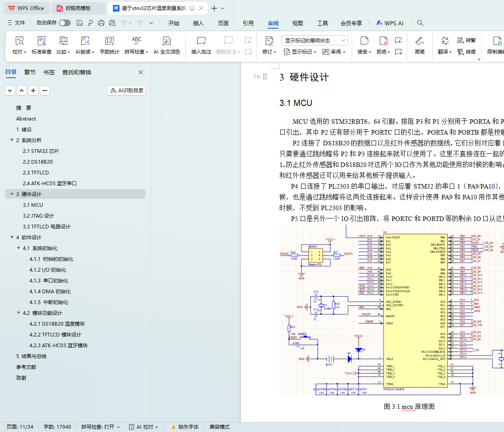Screen dimensions: 504x432
Task: Click the AI recognize outline (AI识别目录) button
Action: (127, 91)
